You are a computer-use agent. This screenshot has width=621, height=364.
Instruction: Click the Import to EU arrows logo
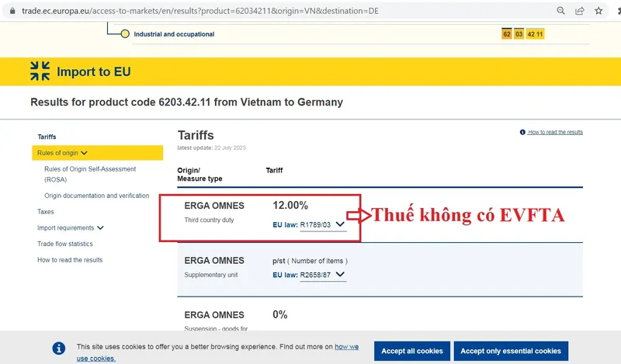(40, 71)
